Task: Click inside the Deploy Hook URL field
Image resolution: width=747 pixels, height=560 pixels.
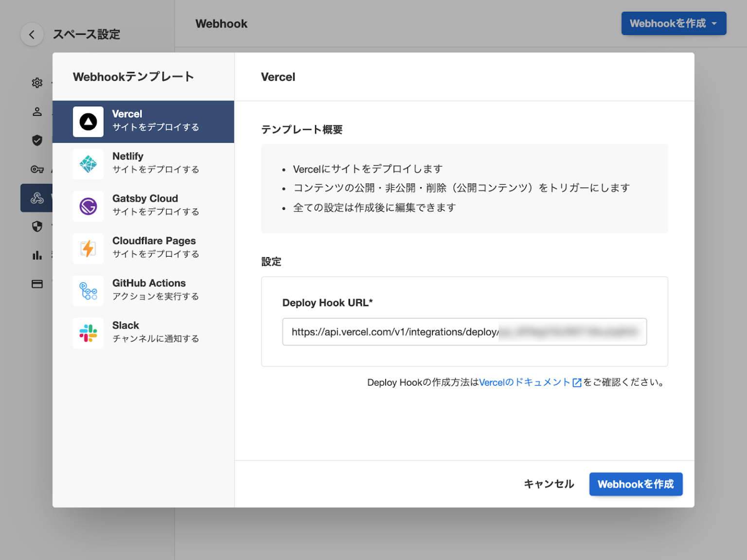Action: click(x=464, y=332)
